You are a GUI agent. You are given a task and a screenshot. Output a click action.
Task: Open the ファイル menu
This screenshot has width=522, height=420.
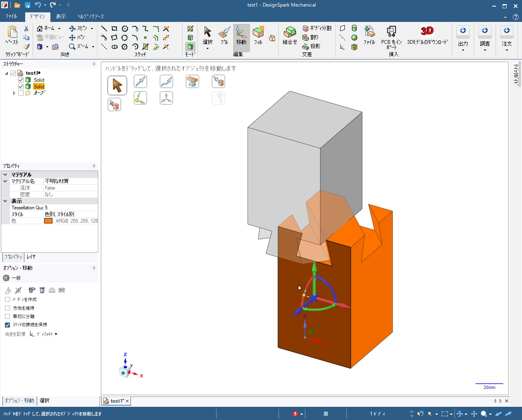pyautogui.click(x=11, y=17)
